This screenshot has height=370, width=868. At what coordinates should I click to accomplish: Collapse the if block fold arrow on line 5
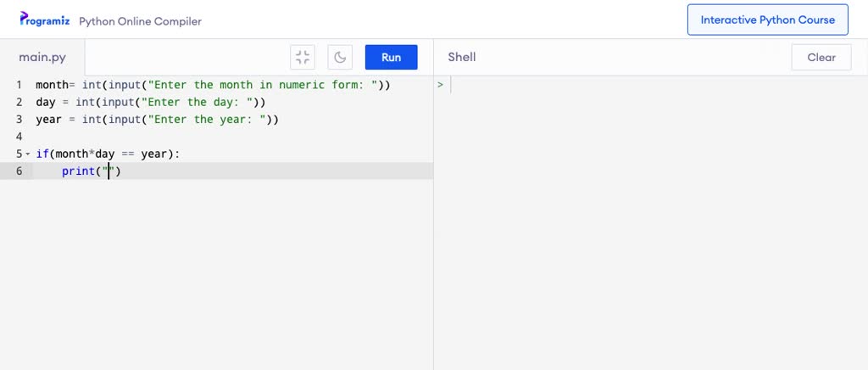point(28,154)
